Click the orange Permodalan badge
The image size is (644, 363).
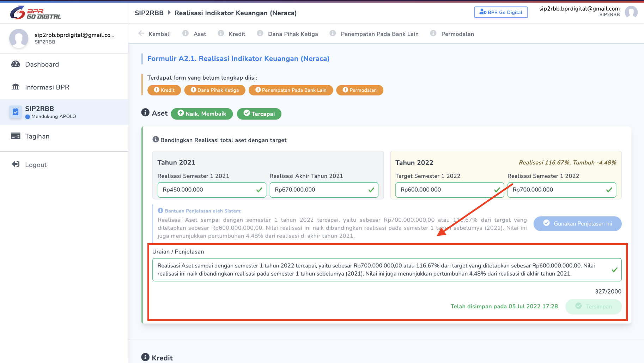coord(360,90)
